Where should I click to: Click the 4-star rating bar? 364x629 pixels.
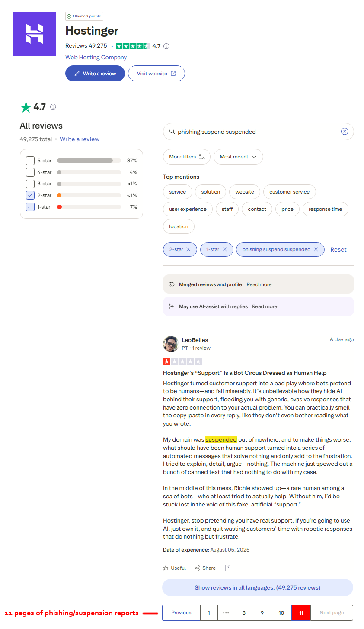pos(89,172)
